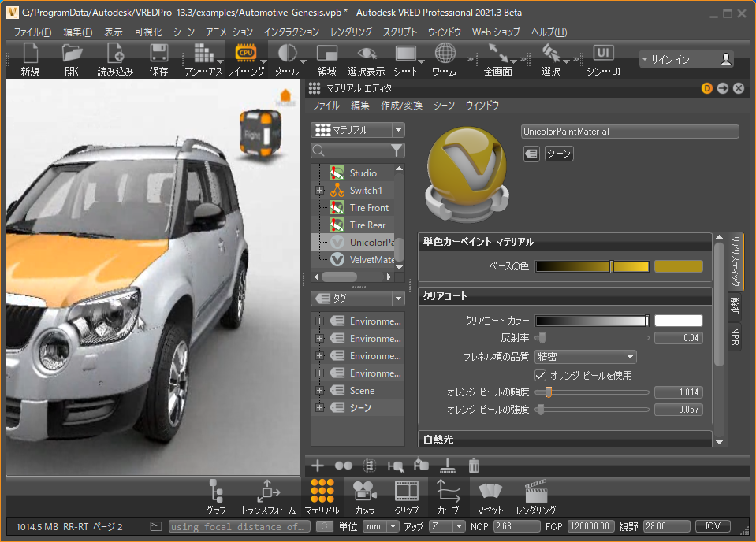Screen dimensions: 756x542
Task: Open the Vセット (VSet) module icon
Action: (490, 492)
